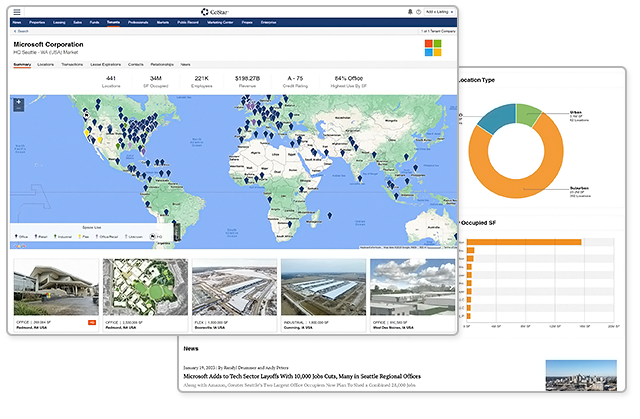The width and height of the screenshot is (640, 419).
Task: Click the CoStar logo
Action: coord(199,11)
